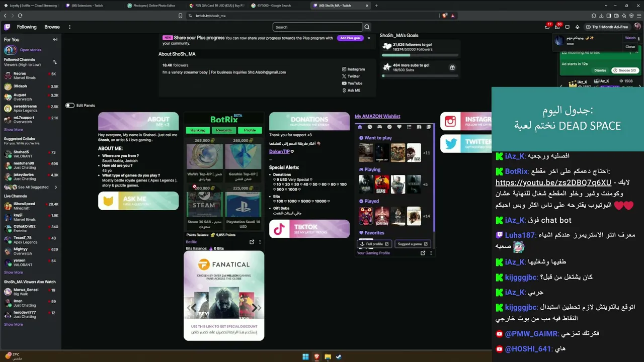This screenshot has height=362, width=644.
Task: Click Try 1-Month Ad-Free button
Action: pos(607,27)
